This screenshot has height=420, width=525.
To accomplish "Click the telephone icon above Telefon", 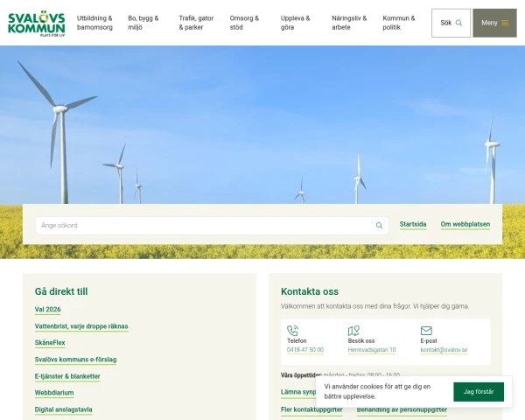I will pyautogui.click(x=292, y=331).
